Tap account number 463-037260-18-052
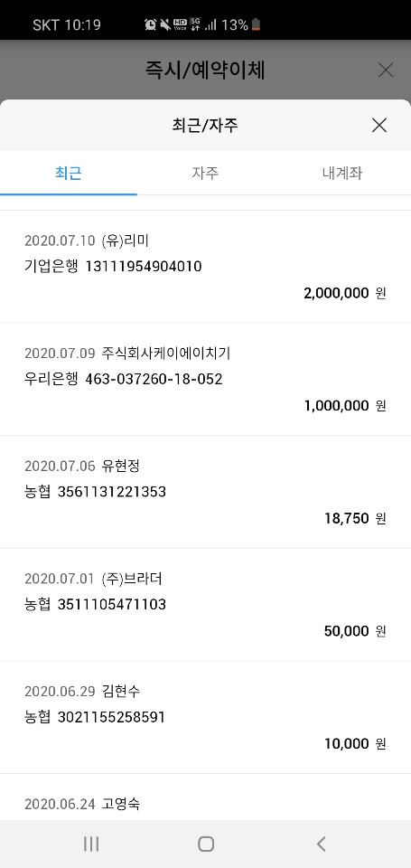This screenshot has width=411, height=868. 154,379
